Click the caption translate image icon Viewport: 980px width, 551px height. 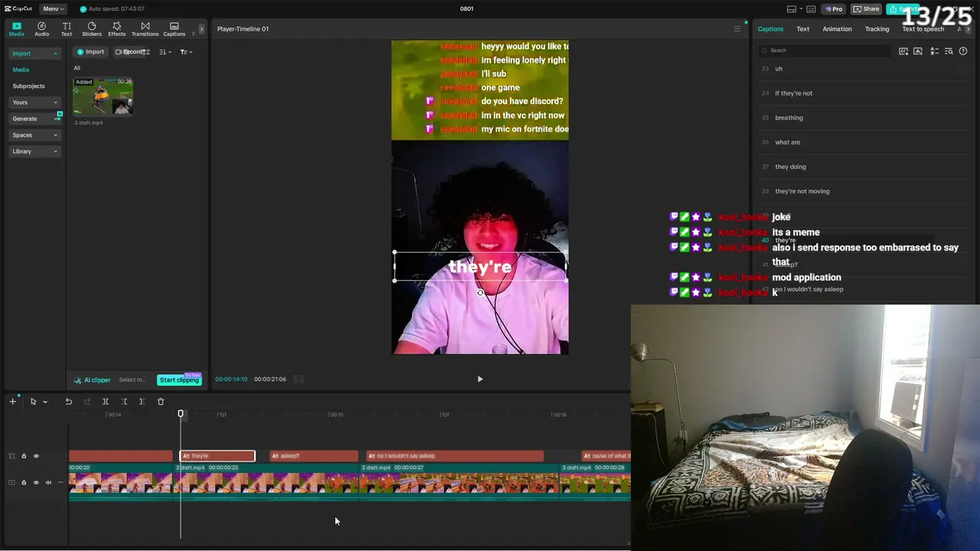[918, 51]
